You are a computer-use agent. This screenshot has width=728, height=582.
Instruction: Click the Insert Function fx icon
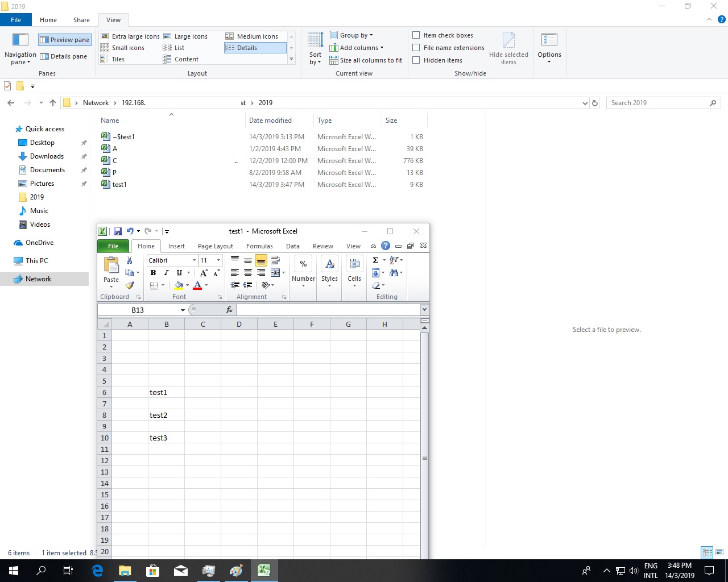[229, 310]
